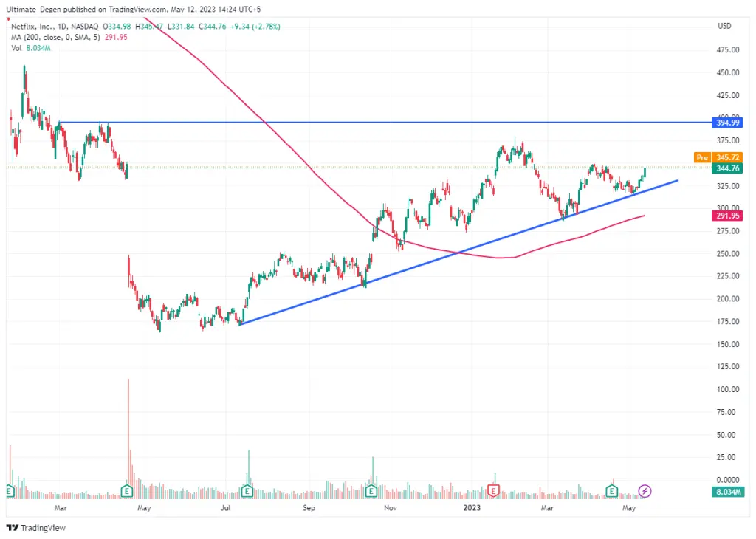Click the Vol 8.034M legend entry
Image resolution: width=756 pixels, height=539 pixels.
(31, 48)
